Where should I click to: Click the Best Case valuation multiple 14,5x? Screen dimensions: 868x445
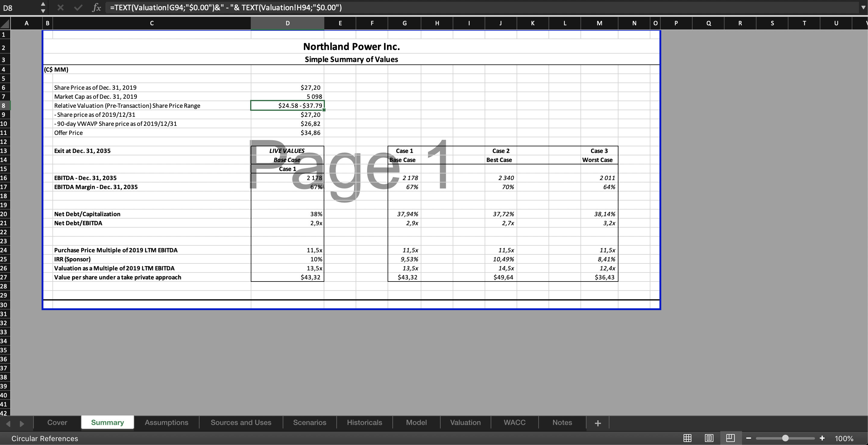coord(506,268)
